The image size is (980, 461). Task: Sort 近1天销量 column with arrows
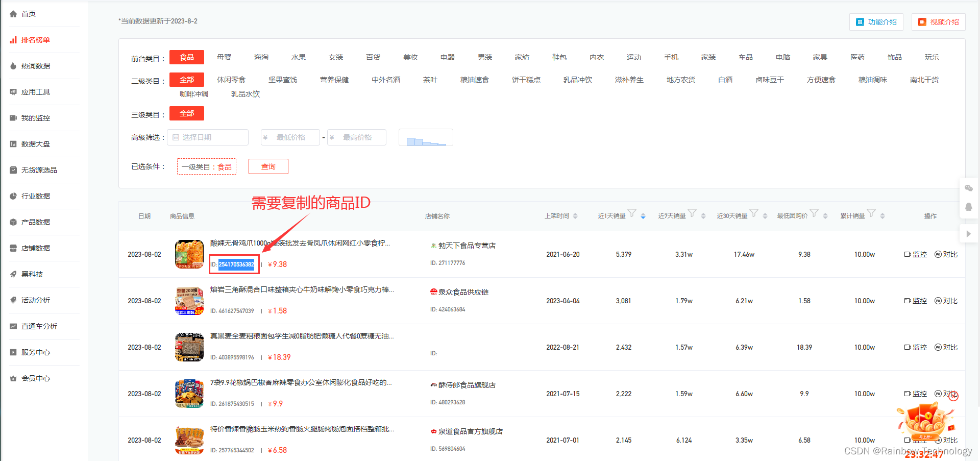643,216
